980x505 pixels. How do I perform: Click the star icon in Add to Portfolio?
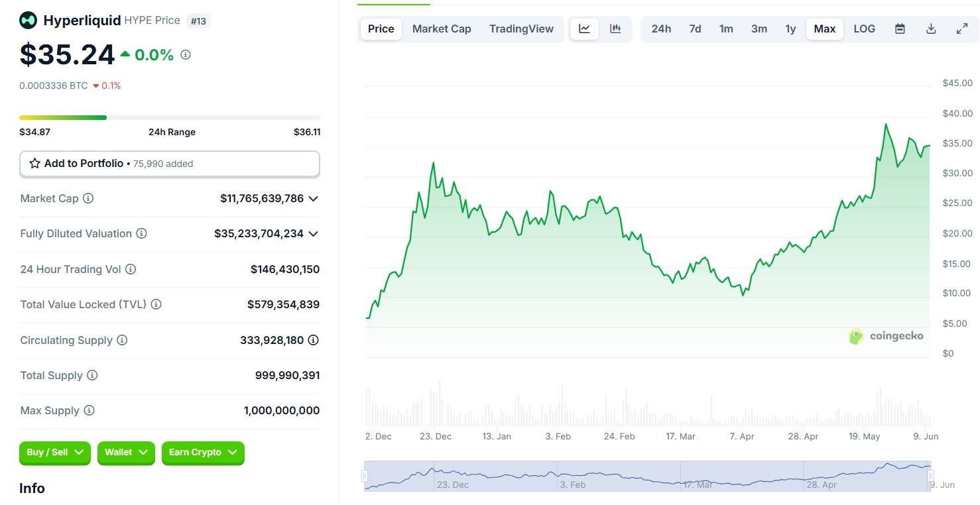click(x=34, y=163)
